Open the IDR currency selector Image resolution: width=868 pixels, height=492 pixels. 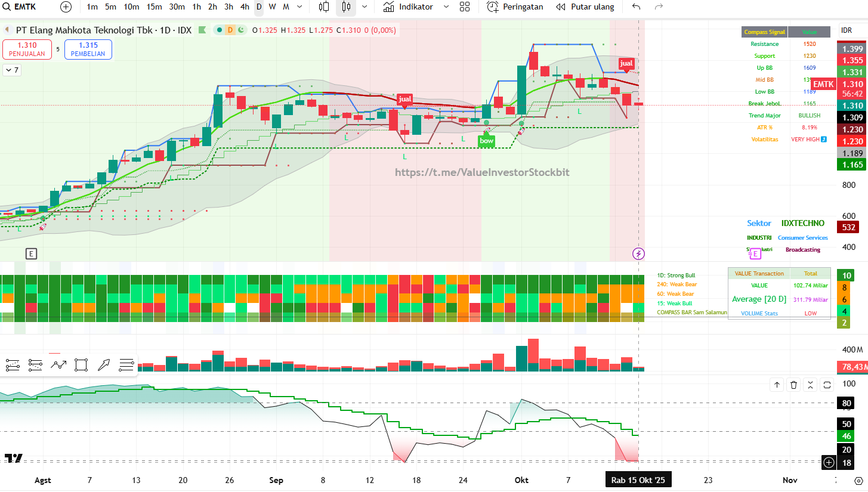click(x=847, y=30)
